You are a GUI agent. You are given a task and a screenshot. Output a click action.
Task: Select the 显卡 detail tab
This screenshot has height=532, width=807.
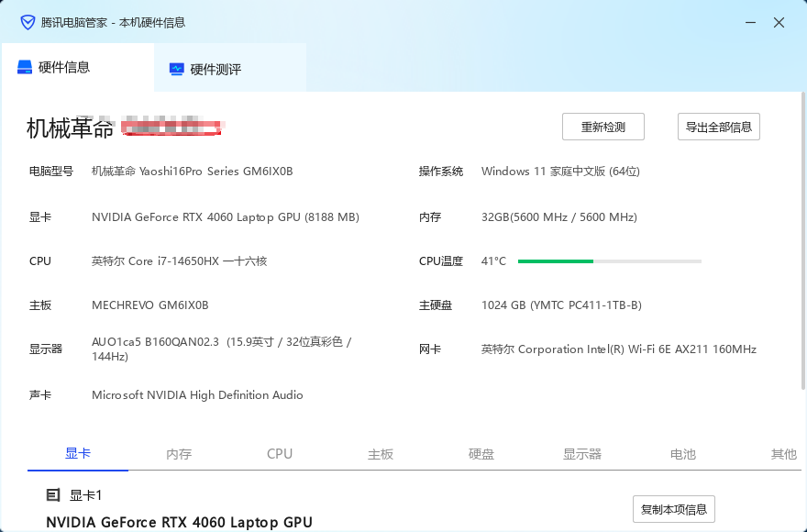[78, 453]
